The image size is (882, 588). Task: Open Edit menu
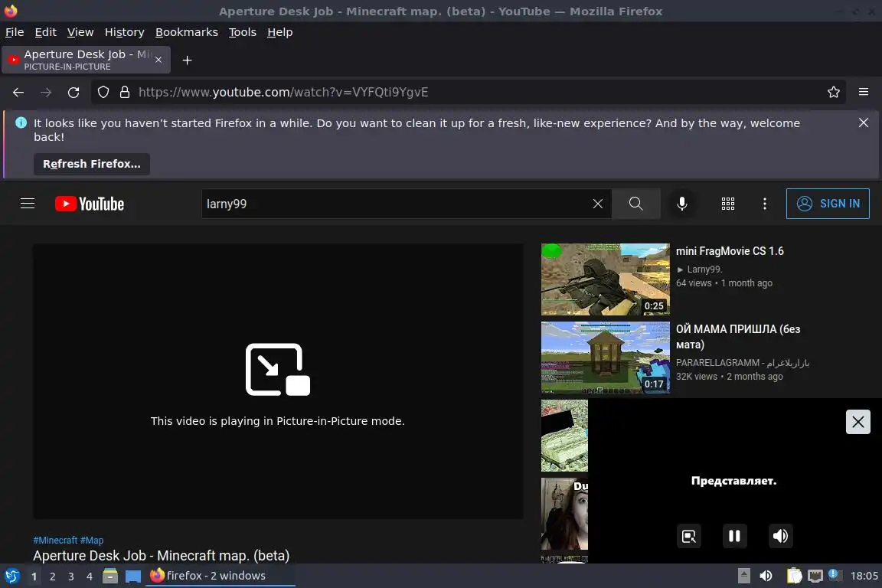tap(46, 32)
